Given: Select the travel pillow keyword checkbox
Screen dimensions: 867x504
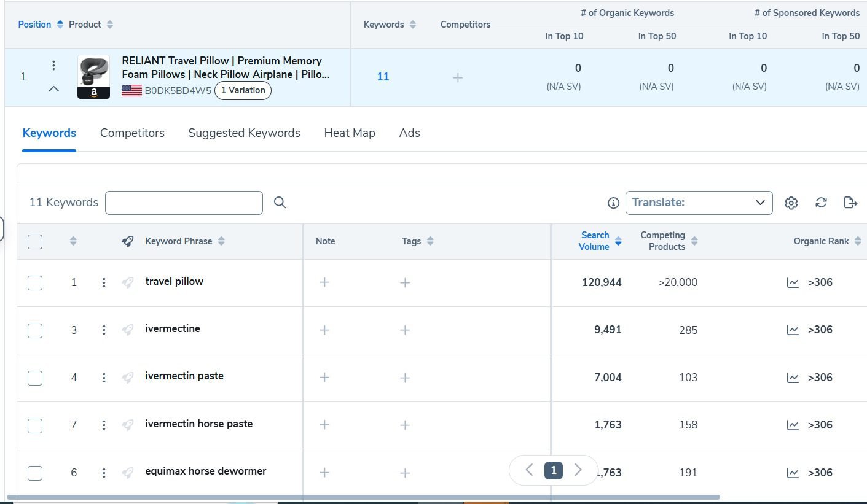Looking at the screenshot, I should click(35, 282).
